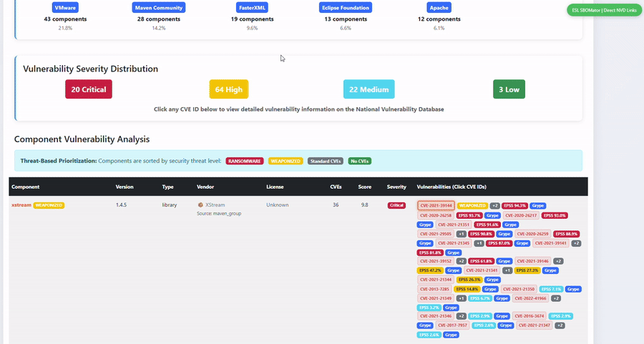Viewport: 644px width, 344px height.
Task: Click the VMware vendor badge
Action: click(x=65, y=7)
